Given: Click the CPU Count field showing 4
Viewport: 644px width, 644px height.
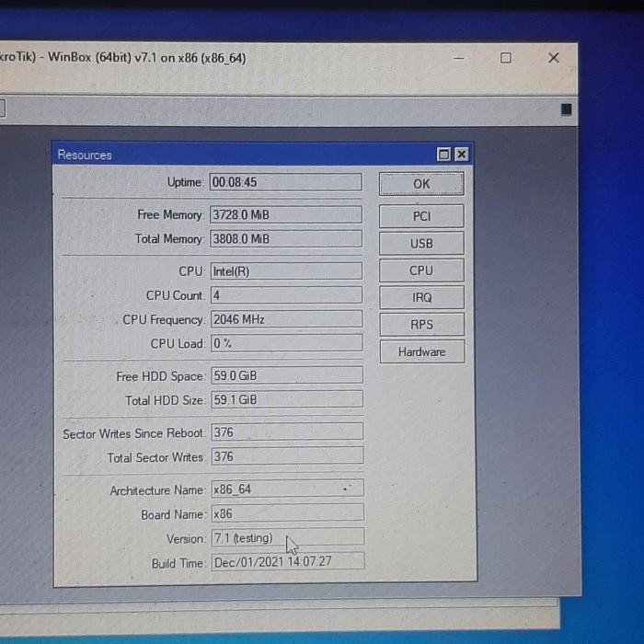Looking at the screenshot, I should tap(287, 295).
